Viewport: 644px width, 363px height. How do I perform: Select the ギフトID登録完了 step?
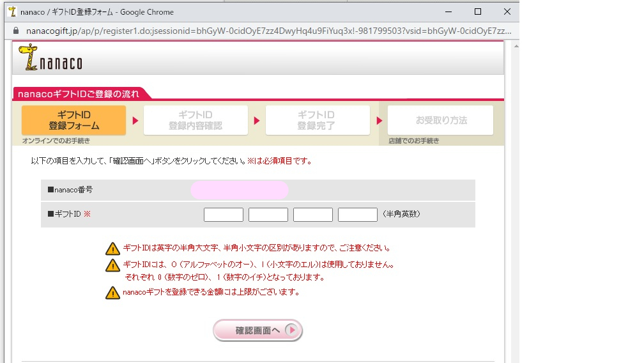(318, 120)
